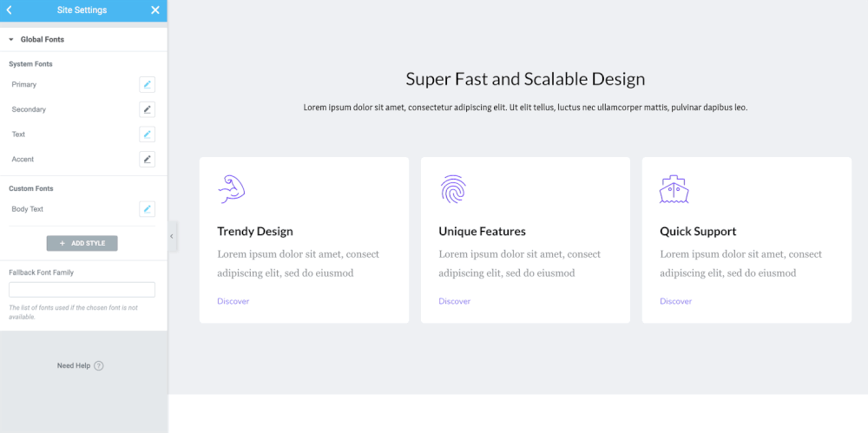This screenshot has width=868, height=433.
Task: Click the muscle arm Trendy Design icon
Action: 232,189
